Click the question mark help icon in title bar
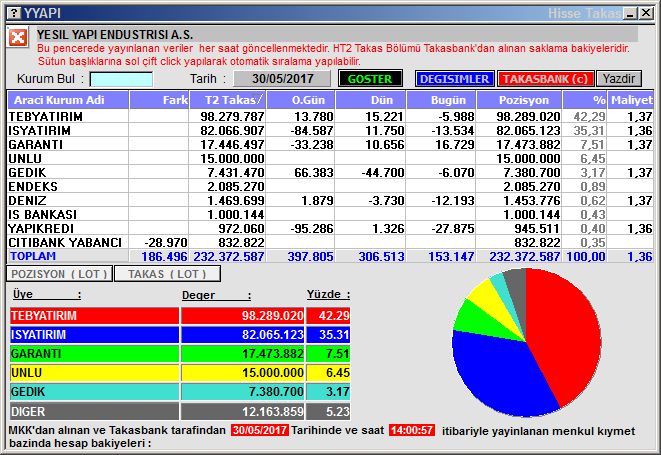Image resolution: width=661 pixels, height=455 pixels. tap(14, 13)
